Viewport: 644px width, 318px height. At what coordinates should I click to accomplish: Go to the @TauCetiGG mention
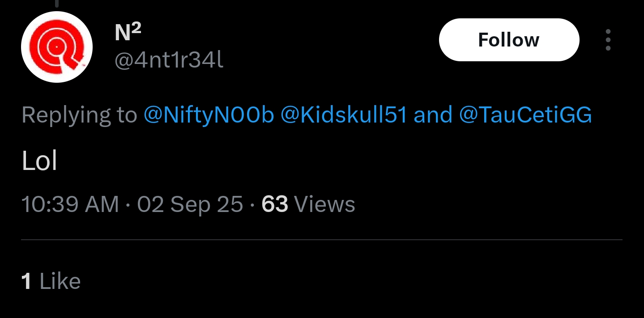525,115
